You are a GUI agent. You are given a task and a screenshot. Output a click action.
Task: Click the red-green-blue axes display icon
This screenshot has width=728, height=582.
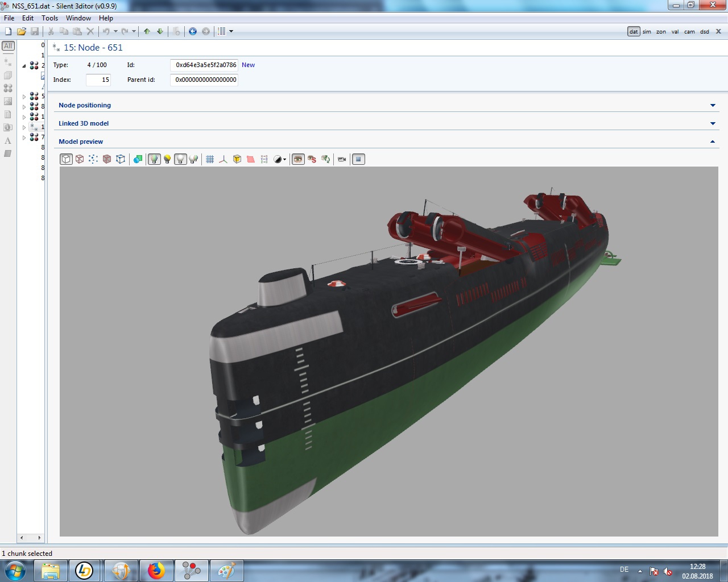click(223, 159)
